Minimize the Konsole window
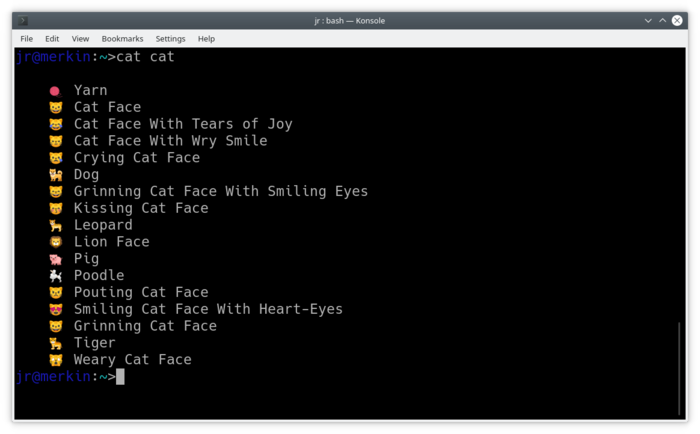Screen dimensions: 700x434 pyautogui.click(x=647, y=20)
